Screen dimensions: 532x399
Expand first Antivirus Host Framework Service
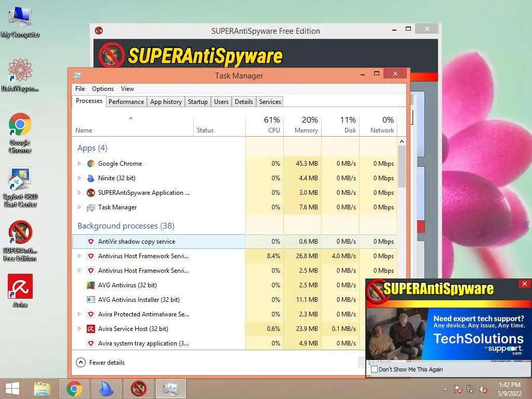[x=79, y=256]
